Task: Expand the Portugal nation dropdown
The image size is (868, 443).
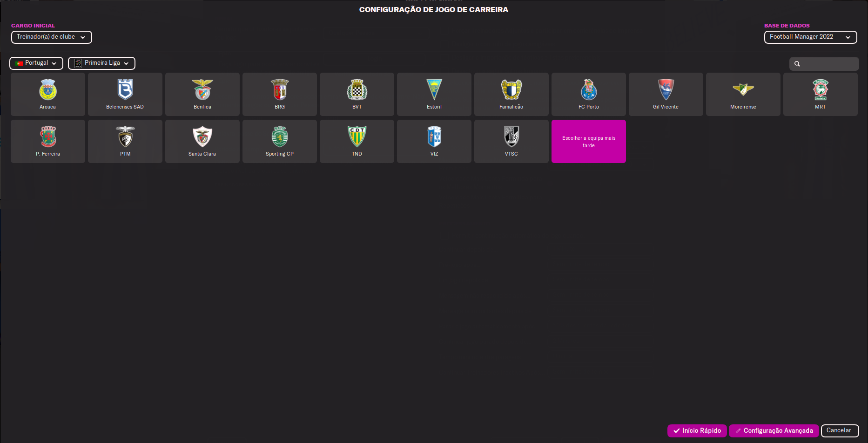Action: [36, 63]
